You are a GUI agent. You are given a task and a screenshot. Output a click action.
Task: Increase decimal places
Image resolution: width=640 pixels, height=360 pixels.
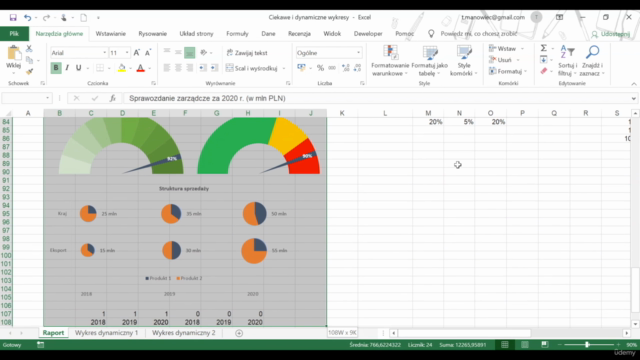click(x=345, y=68)
